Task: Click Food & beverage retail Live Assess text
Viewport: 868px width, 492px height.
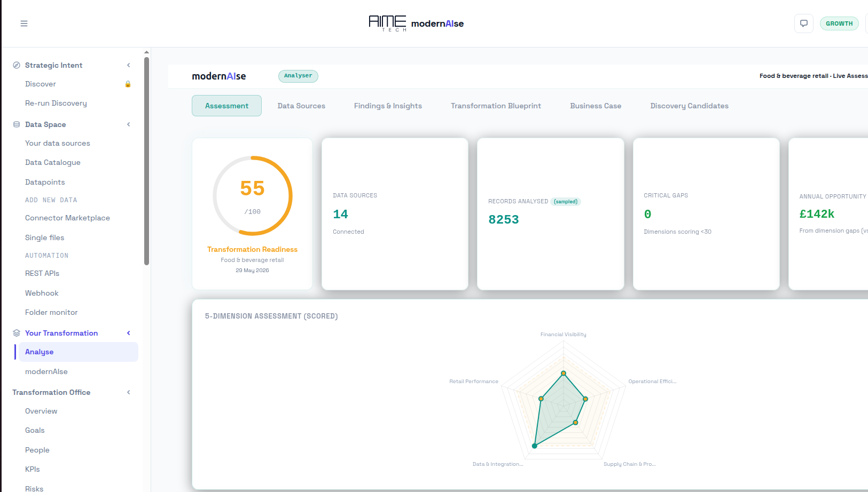Action: click(814, 76)
